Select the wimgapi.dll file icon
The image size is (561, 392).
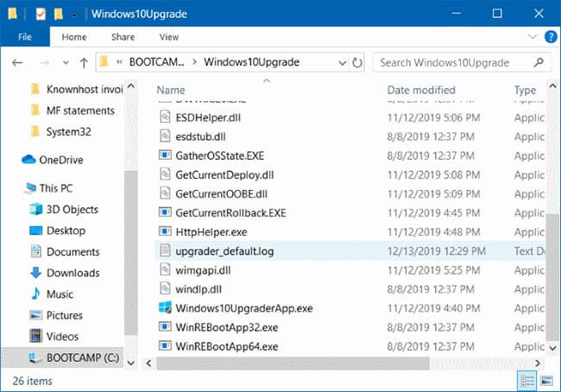click(165, 269)
